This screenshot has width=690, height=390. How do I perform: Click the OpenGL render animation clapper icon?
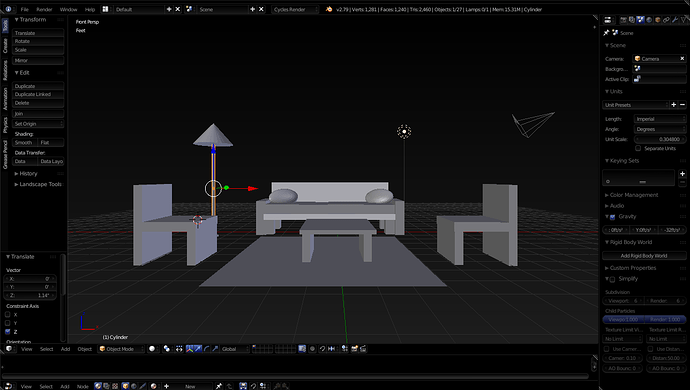pos(363,349)
